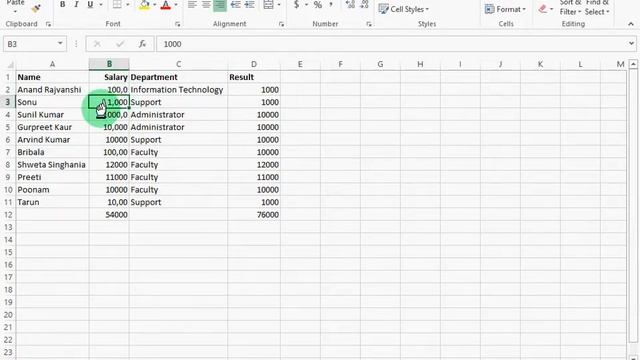Select the Department header cell
This screenshot has height=360, width=640.
click(x=178, y=77)
